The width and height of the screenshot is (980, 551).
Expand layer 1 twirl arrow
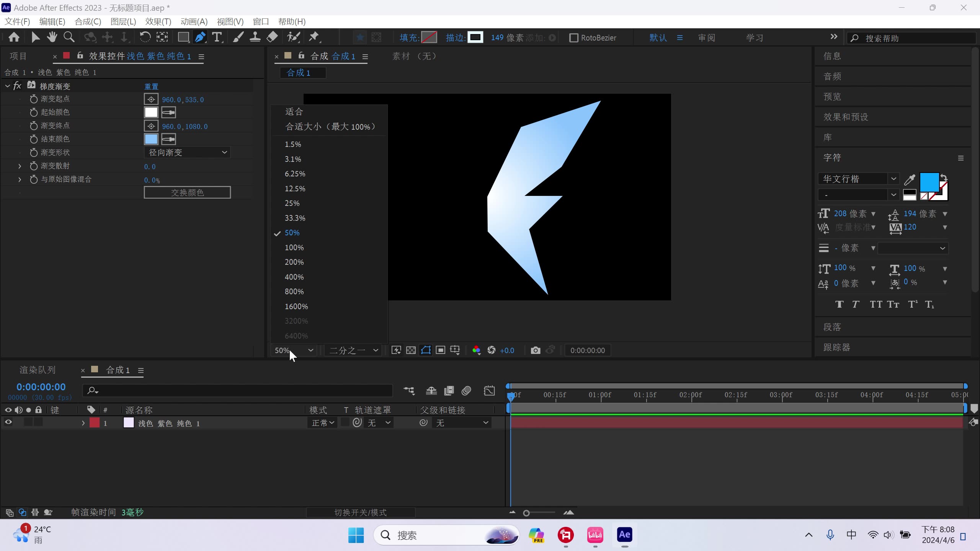[x=83, y=423]
